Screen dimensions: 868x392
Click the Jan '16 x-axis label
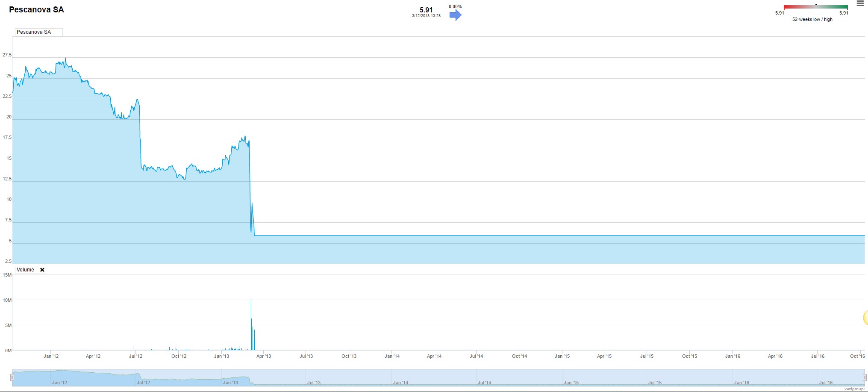733,356
